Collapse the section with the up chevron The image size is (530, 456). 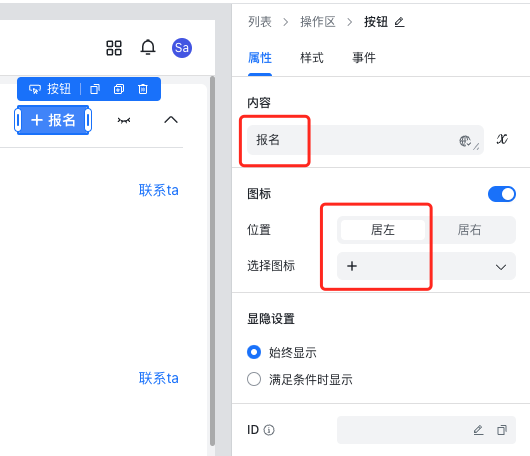[171, 120]
